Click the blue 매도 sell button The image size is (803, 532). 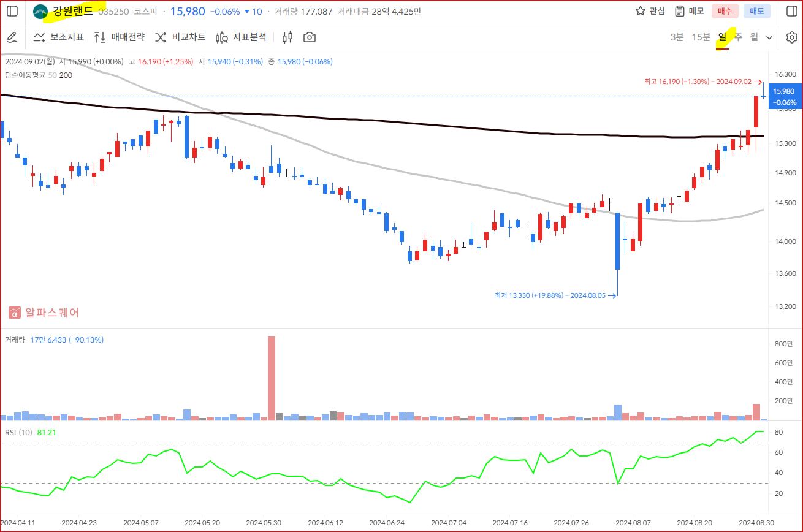(757, 11)
